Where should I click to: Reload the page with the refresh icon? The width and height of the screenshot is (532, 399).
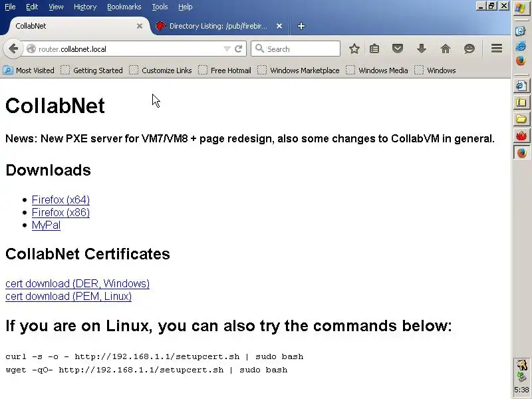[239, 49]
